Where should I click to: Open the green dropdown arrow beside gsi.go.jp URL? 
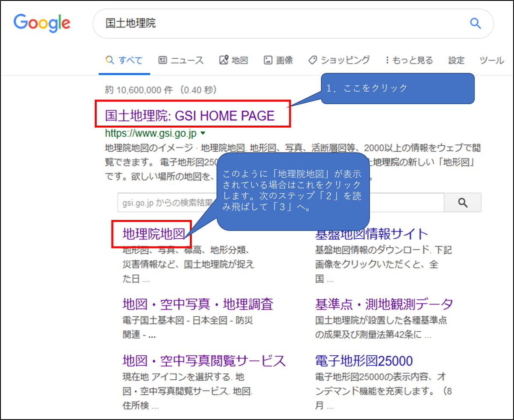[203, 133]
